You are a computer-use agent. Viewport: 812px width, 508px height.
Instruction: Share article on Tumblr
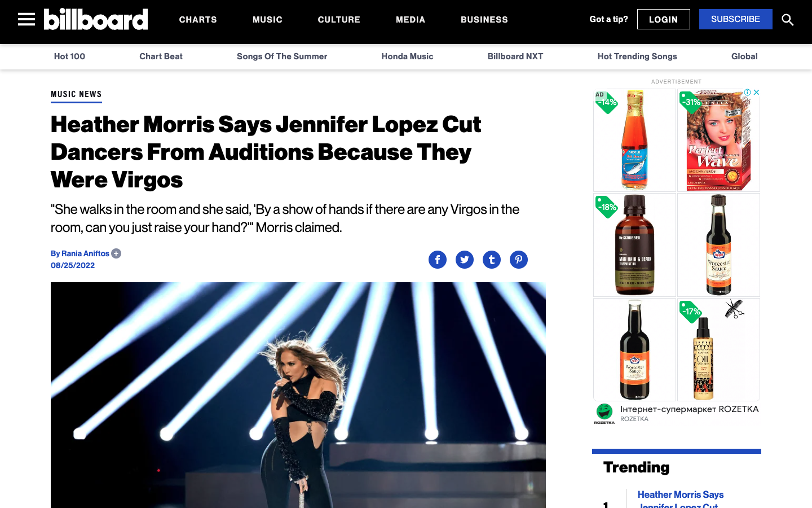pos(492,260)
